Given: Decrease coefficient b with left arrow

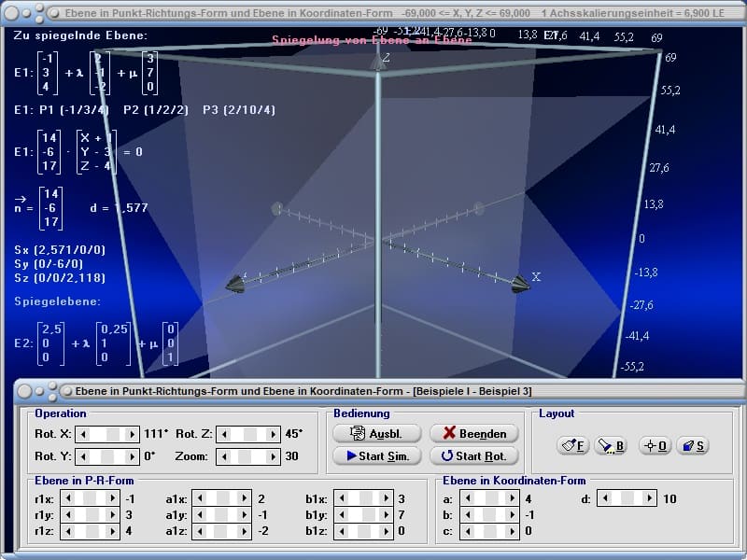Looking at the screenshot, I should pyautogui.click(x=468, y=515).
